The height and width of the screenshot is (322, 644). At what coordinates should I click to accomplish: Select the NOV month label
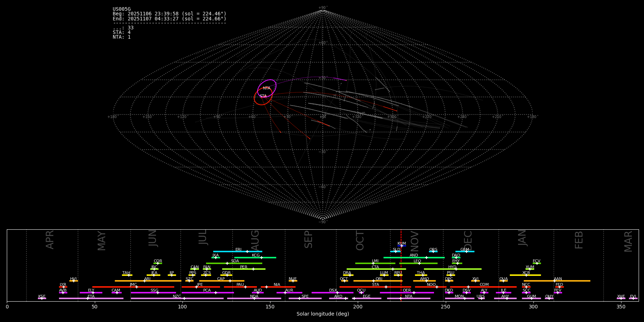coord(415,240)
